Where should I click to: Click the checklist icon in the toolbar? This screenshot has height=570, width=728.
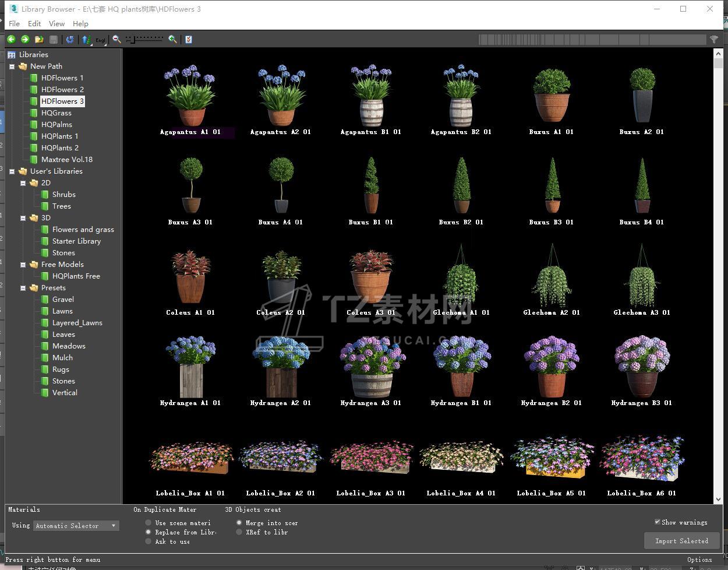[x=188, y=39]
